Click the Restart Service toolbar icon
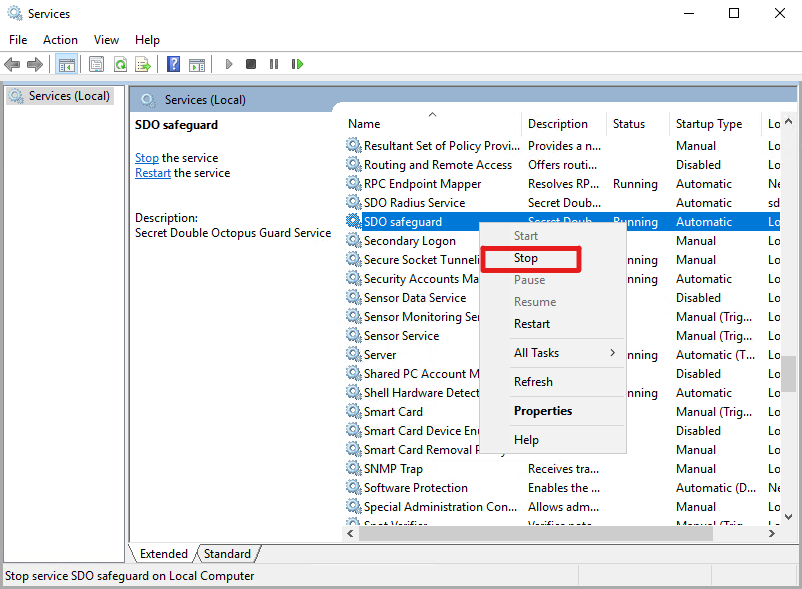 point(297,64)
